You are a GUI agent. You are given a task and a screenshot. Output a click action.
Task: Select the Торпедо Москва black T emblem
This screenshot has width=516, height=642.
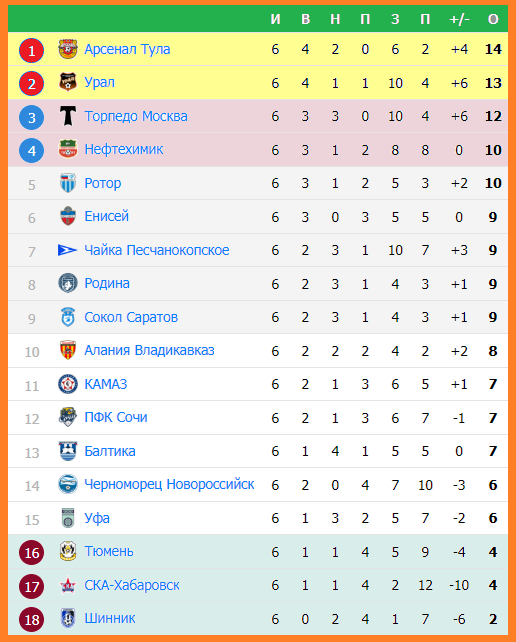[x=68, y=116]
